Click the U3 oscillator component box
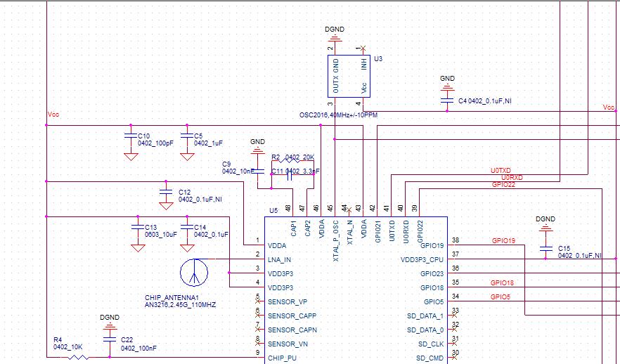620x364 pixels. pyautogui.click(x=349, y=77)
